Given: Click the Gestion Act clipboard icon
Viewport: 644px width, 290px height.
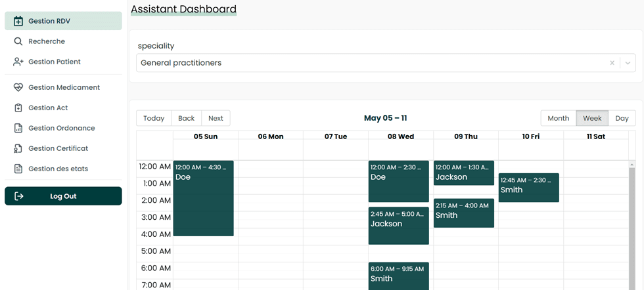Looking at the screenshot, I should pyautogui.click(x=18, y=108).
